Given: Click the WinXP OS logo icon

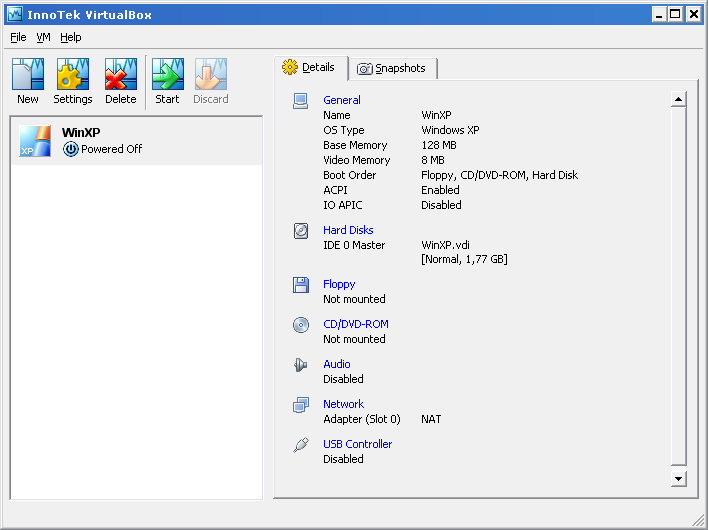Looking at the screenshot, I should 35,141.
